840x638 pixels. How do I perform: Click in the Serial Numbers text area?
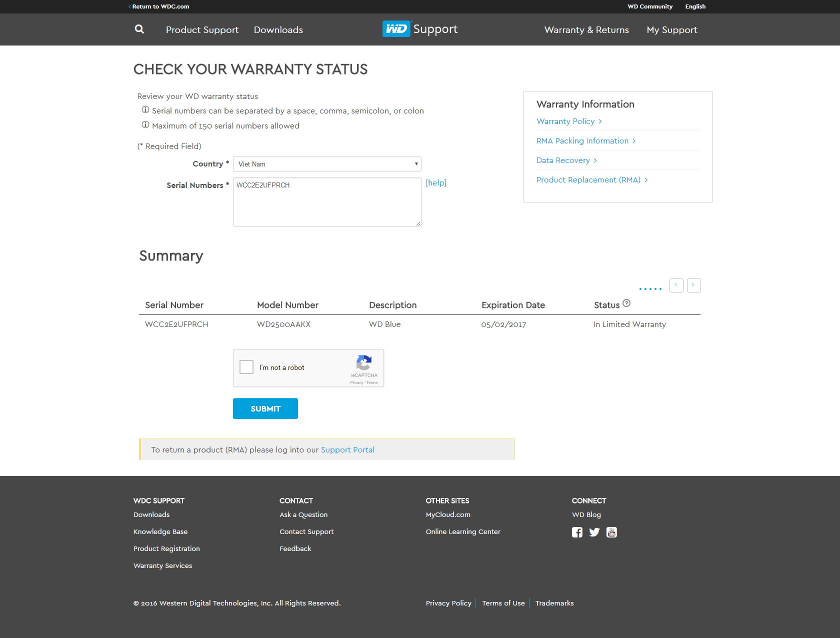(327, 202)
